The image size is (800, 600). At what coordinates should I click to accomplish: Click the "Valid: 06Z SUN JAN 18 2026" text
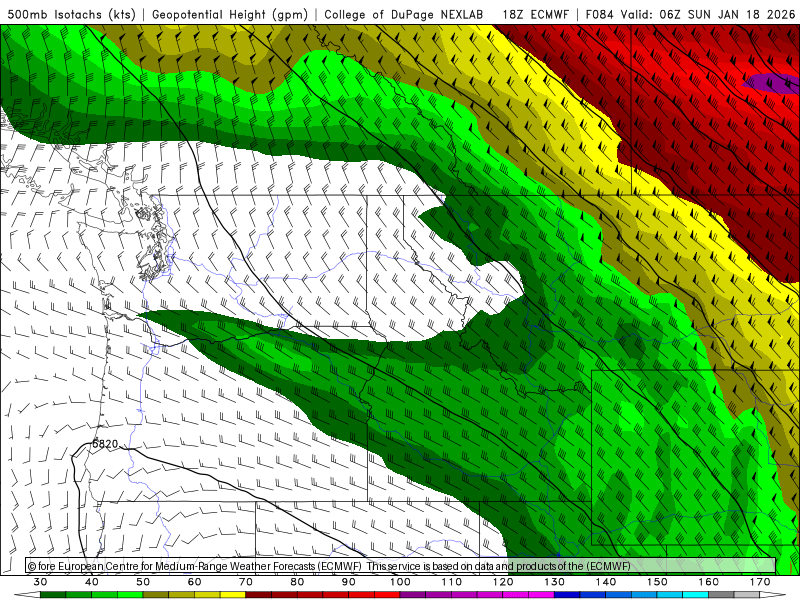[x=708, y=14]
